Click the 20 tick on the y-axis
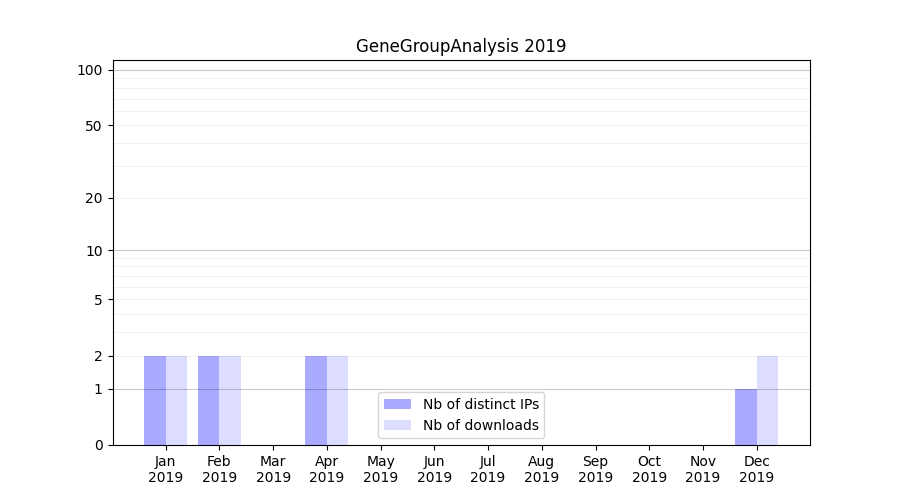The height and width of the screenshot is (500, 900). (94, 198)
